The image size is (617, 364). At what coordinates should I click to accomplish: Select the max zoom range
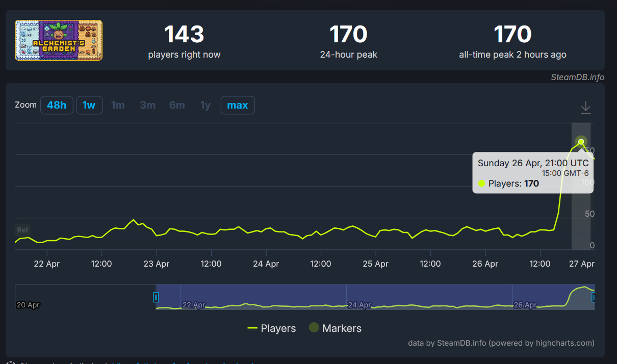[x=238, y=105]
